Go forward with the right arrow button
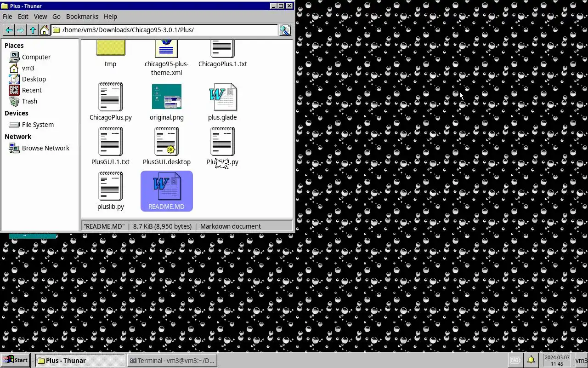The width and height of the screenshot is (588, 368). 20,30
